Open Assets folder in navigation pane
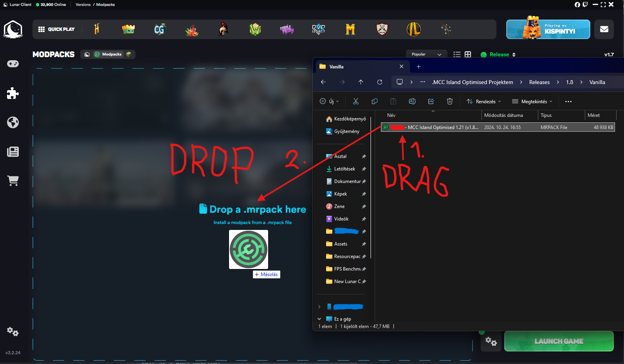This screenshot has height=364, width=624. pyautogui.click(x=341, y=244)
